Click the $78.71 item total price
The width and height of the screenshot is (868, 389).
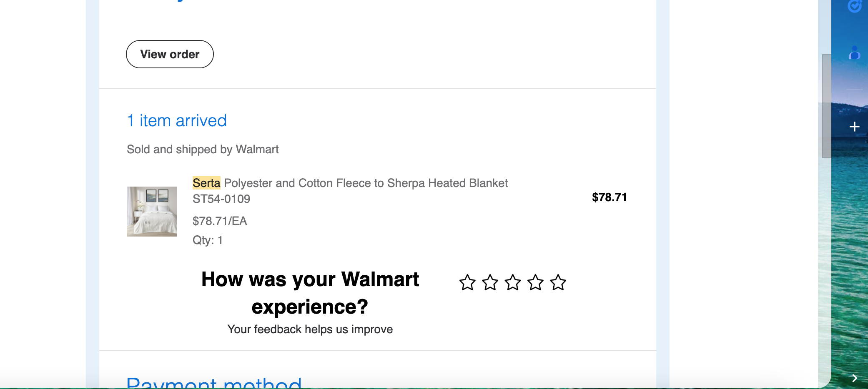(x=610, y=197)
